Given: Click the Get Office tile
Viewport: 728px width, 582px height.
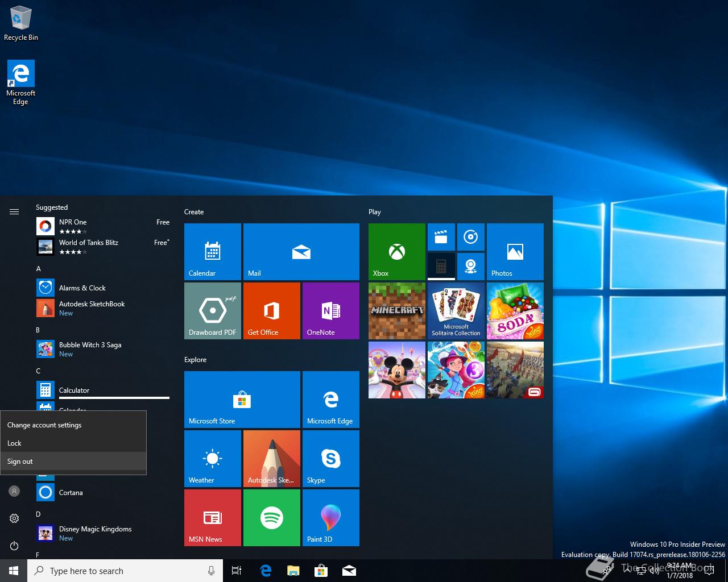Looking at the screenshot, I should [272, 311].
